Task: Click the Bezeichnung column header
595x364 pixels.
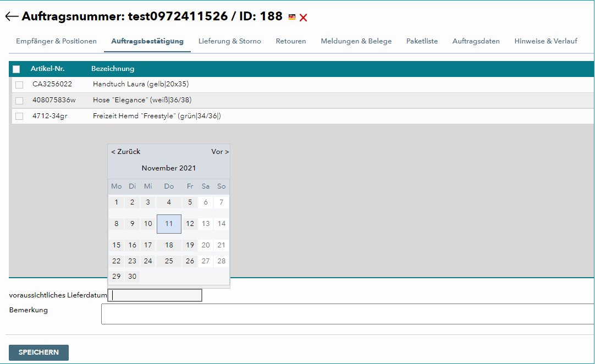Action: (x=113, y=69)
